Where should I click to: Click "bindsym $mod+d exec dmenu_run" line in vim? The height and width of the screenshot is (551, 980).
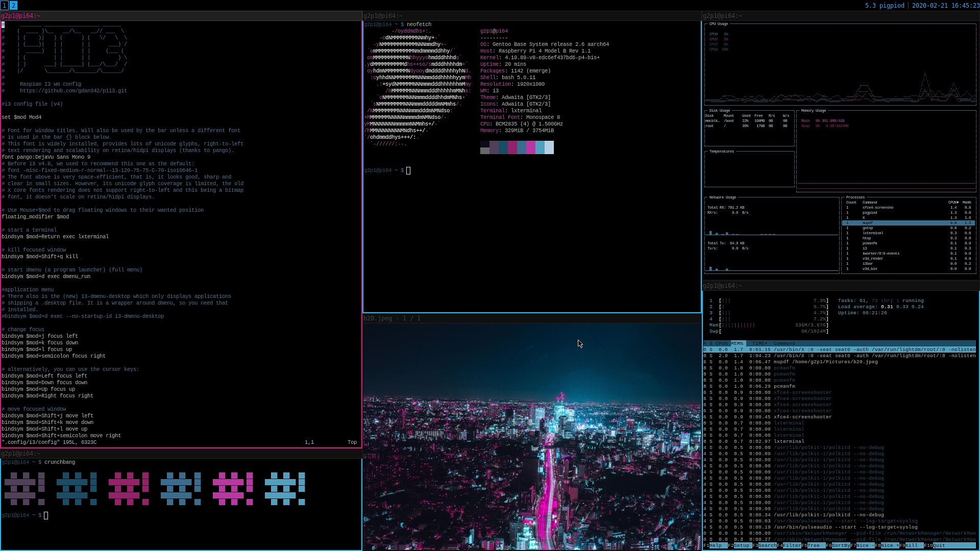click(46, 277)
